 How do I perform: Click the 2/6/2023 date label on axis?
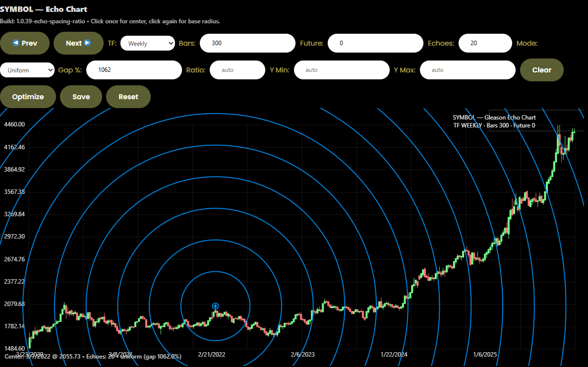coord(302,354)
